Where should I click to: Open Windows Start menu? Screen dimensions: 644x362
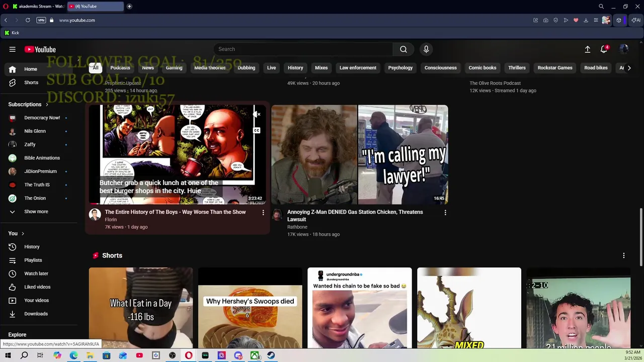coord(8,355)
